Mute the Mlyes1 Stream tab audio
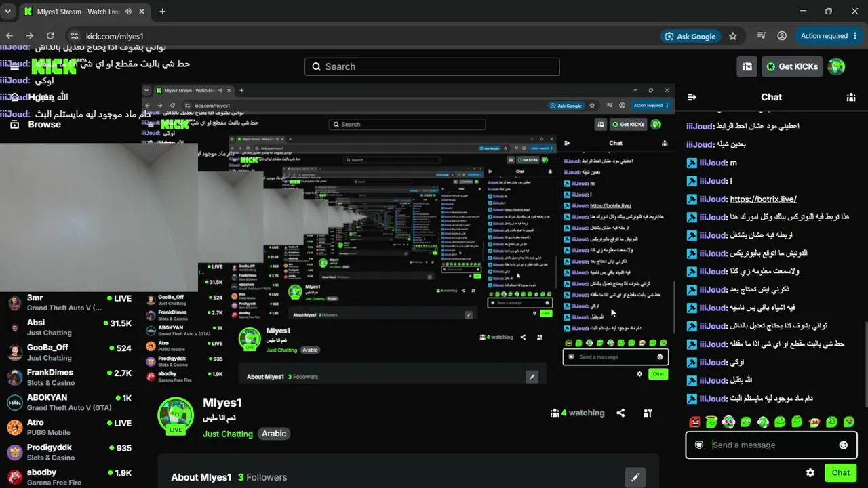Screen dimensions: 868x488 128,12
